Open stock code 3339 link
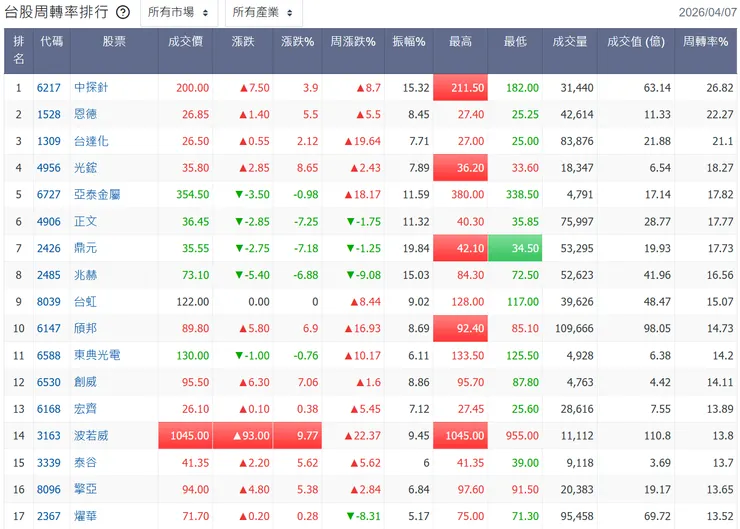Screen dimensions: 740x529 tap(49, 463)
